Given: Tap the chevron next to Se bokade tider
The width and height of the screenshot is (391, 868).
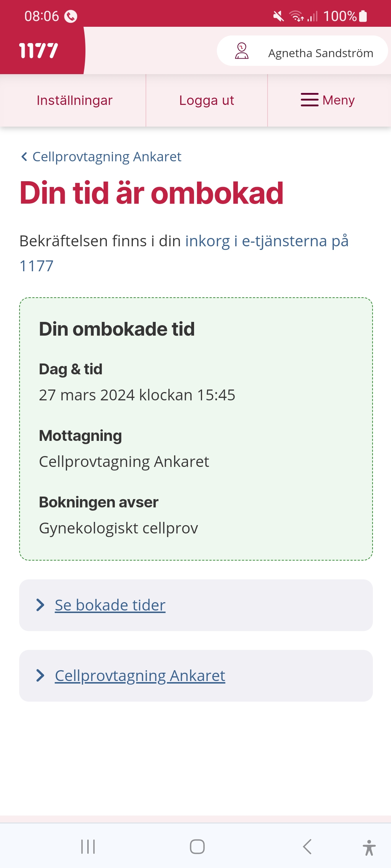Looking at the screenshot, I should (40, 605).
